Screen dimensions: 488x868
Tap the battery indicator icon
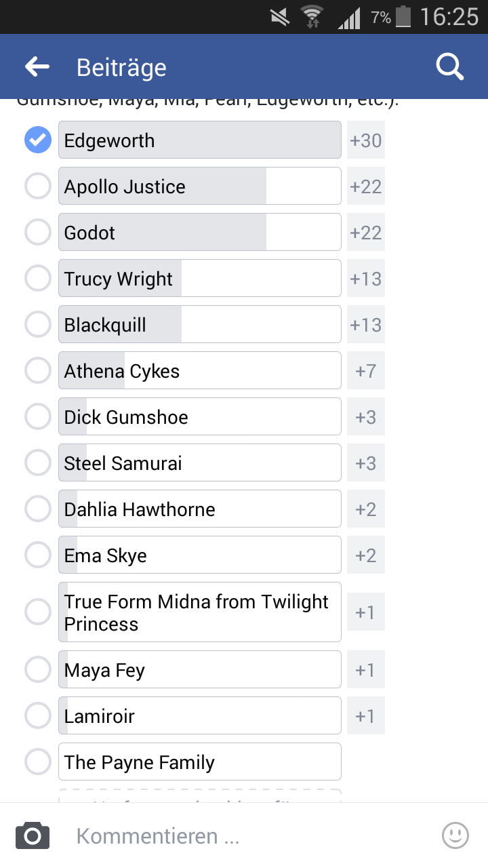click(403, 16)
